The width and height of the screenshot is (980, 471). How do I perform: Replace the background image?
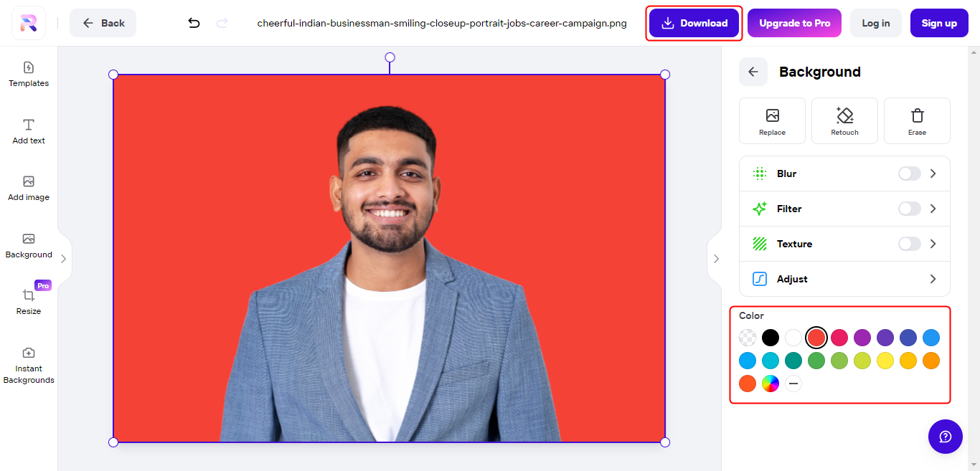point(772,120)
